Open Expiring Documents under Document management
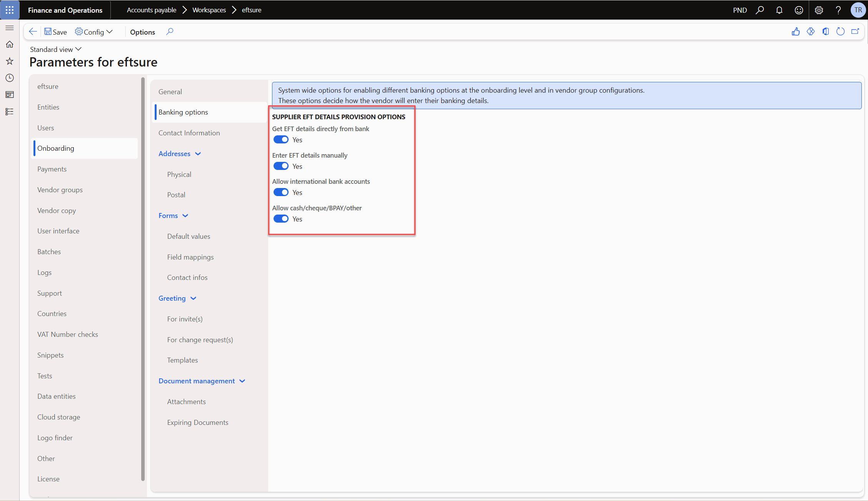Image resolution: width=868 pixels, height=501 pixels. (197, 423)
